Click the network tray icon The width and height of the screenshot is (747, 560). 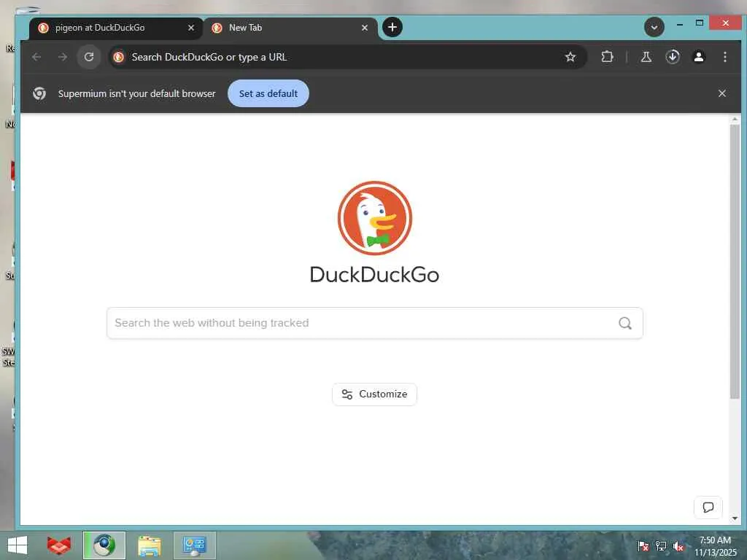[x=661, y=546]
